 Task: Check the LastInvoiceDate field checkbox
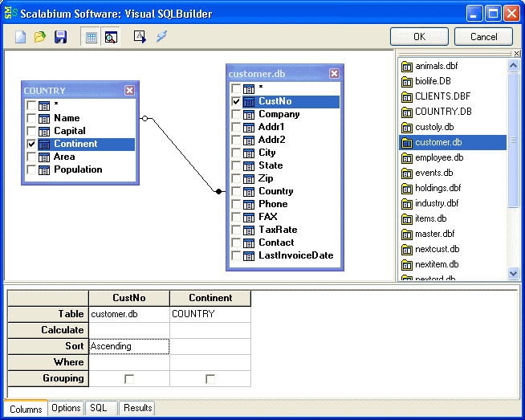coord(236,255)
